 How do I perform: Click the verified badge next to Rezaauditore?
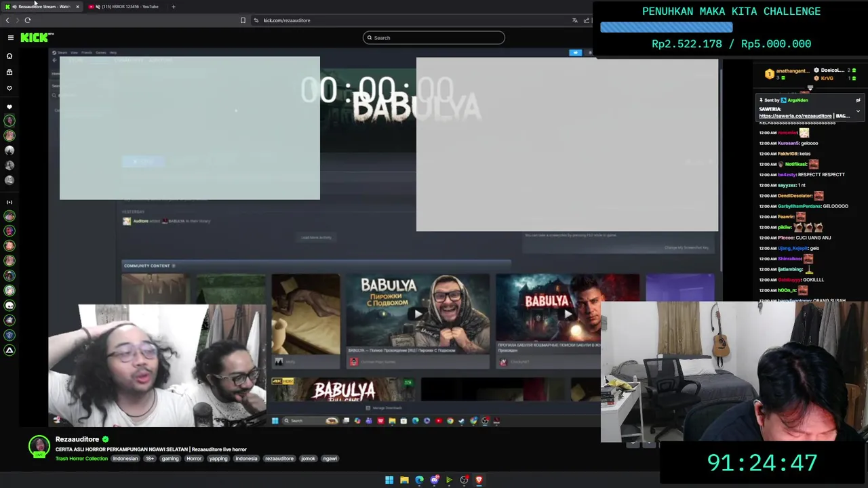(105, 439)
